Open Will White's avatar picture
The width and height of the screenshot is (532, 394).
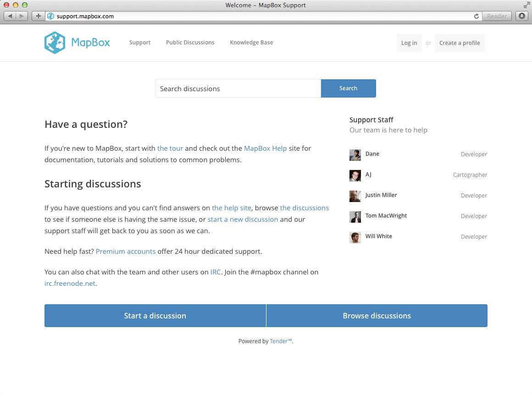(x=355, y=237)
